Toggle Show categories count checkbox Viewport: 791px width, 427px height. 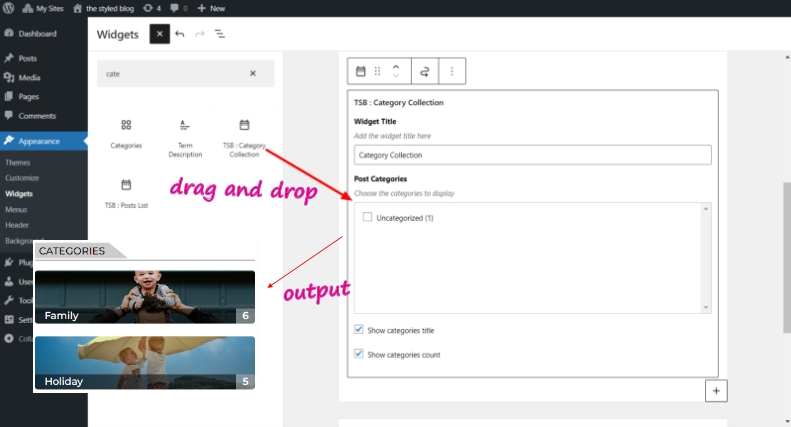tap(359, 354)
